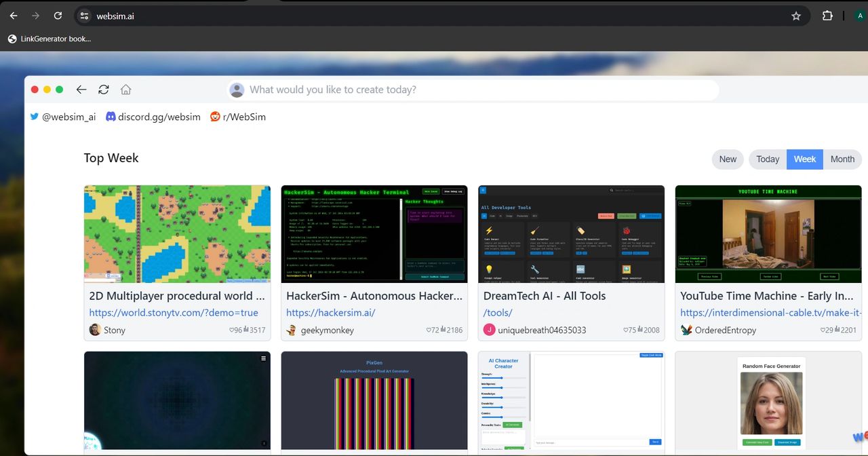Click the Reddit icon next to r/WebSim

click(x=214, y=116)
